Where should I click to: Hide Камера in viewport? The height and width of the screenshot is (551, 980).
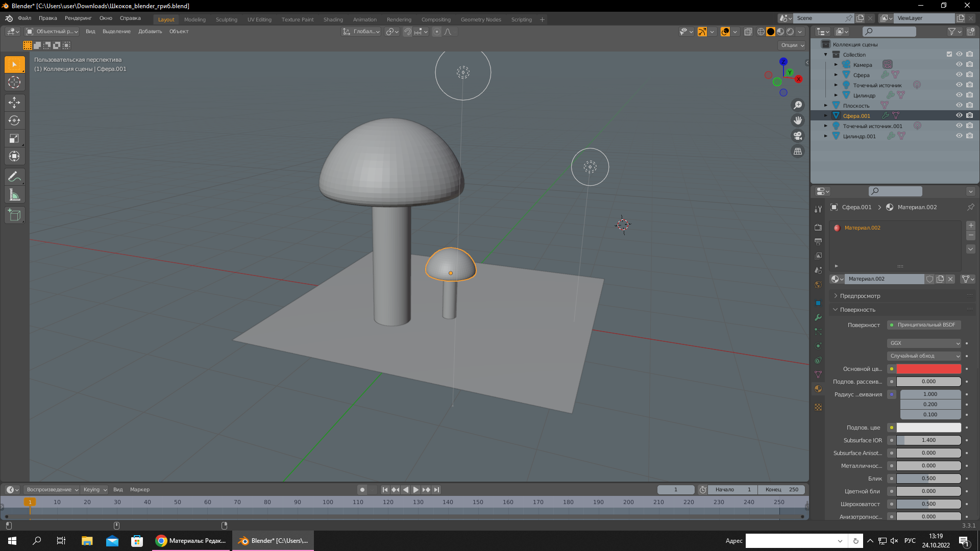959,65
